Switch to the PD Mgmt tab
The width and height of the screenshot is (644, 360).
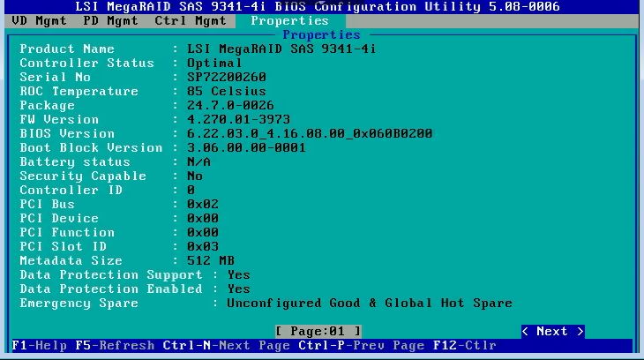pyautogui.click(x=110, y=20)
